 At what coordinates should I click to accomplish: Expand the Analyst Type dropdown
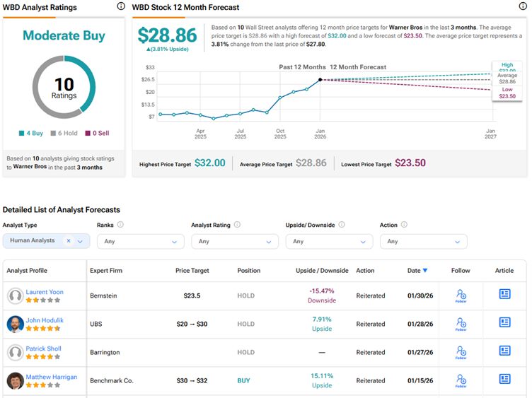pyautogui.click(x=80, y=241)
